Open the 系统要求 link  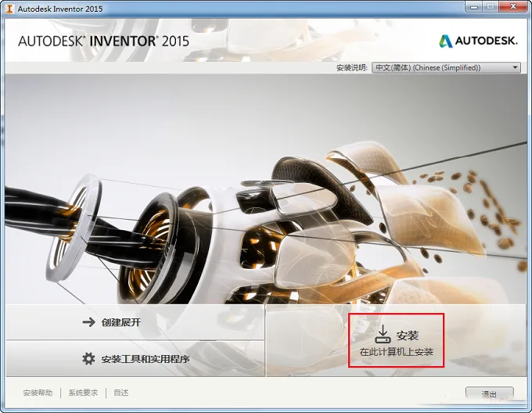83,393
